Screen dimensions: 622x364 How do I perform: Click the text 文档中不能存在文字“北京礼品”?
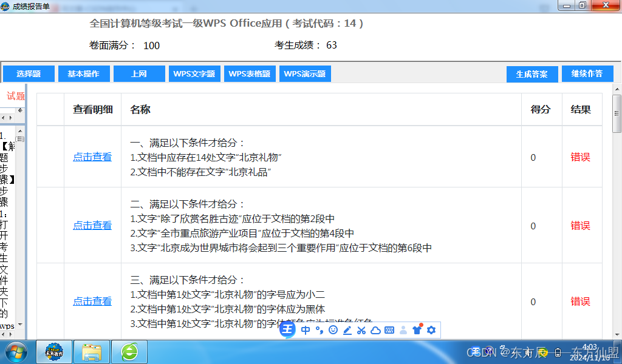[200, 172]
